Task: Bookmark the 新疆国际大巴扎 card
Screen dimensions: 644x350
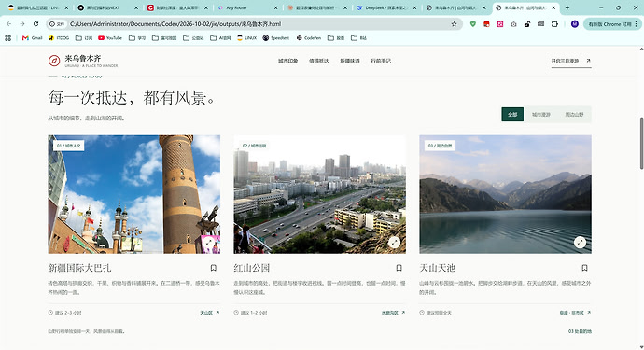Action: click(x=213, y=268)
